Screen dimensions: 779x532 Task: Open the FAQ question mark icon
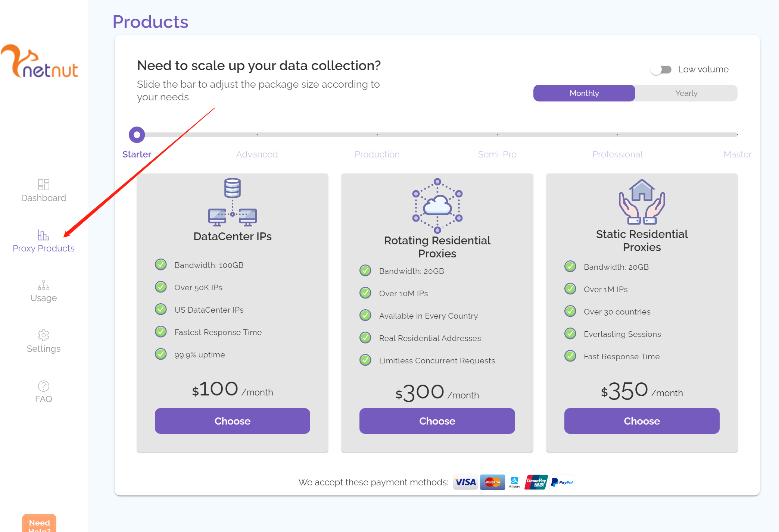pos(44,386)
